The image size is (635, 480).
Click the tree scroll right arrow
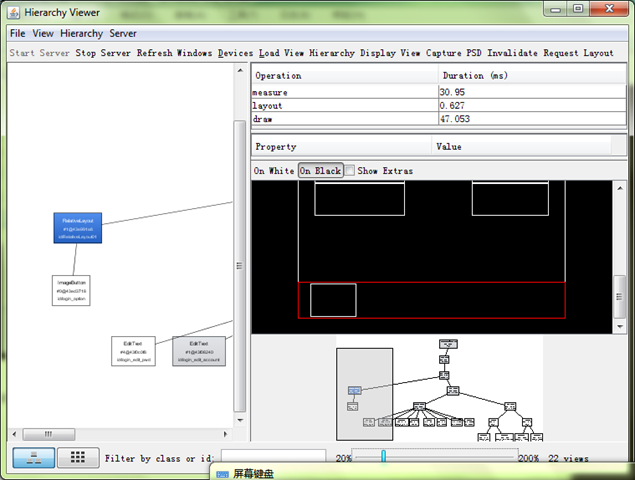pyautogui.click(x=226, y=434)
